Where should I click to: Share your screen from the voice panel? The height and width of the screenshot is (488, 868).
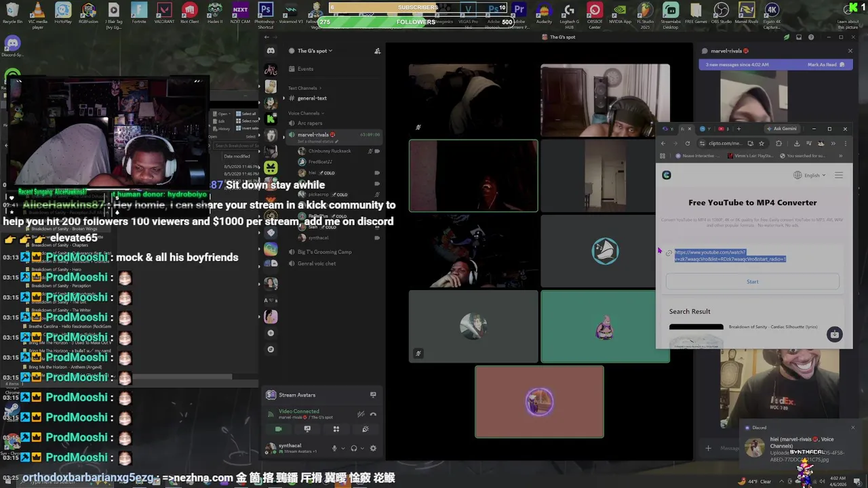[x=307, y=429]
